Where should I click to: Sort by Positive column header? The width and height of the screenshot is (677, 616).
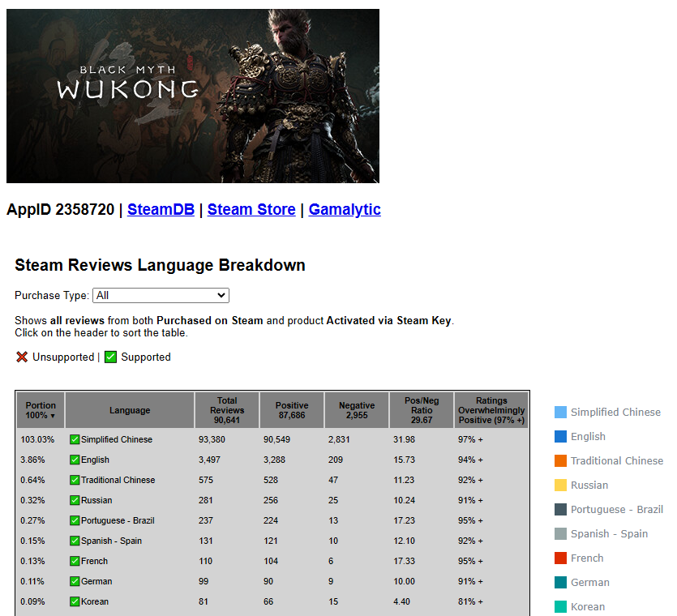292,410
